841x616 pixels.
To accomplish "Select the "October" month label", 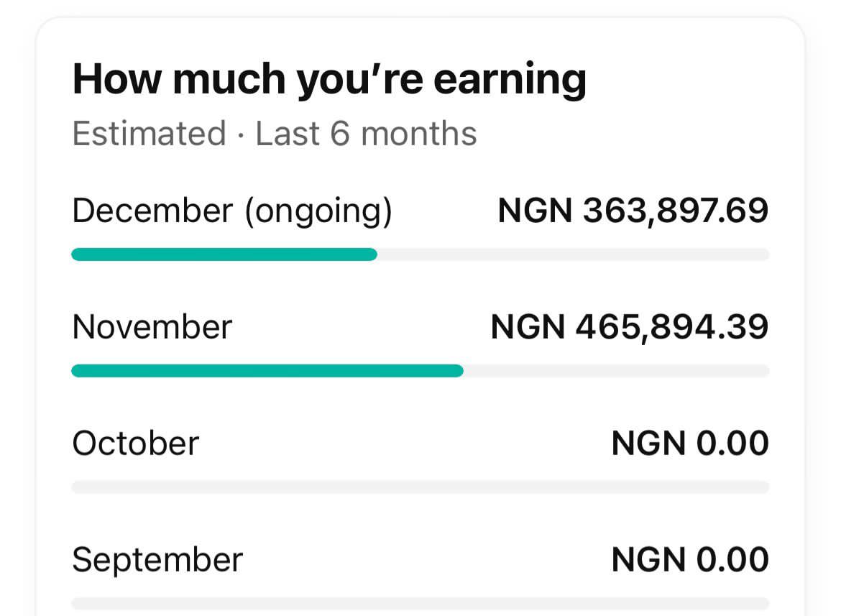I will 135,443.
